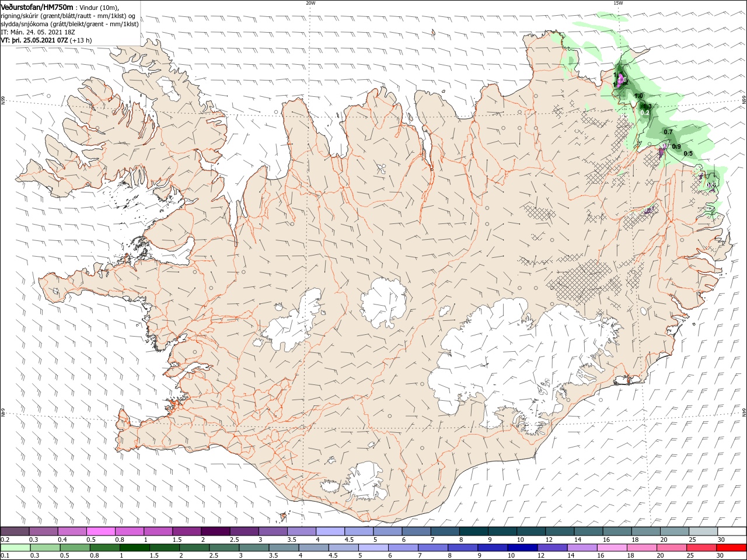The image size is (747, 560).
Task: Click the white 30 swatch in the upper legend row
Action: pos(731,531)
